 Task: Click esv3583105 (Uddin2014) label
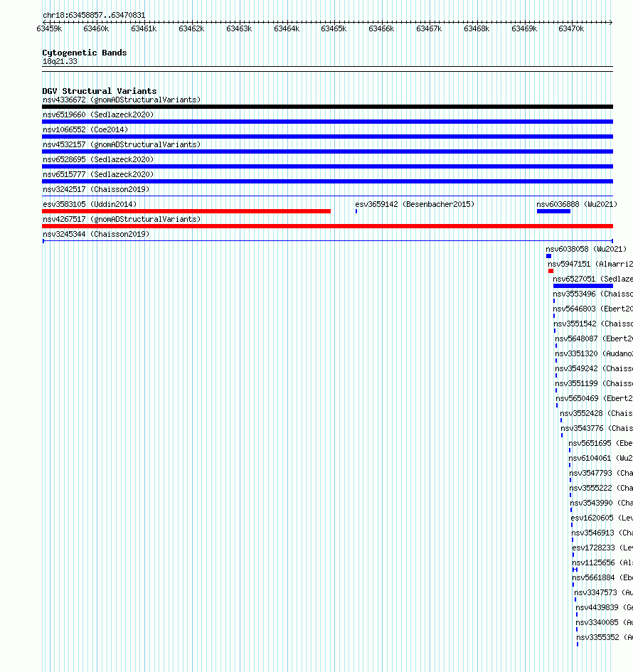pyautogui.click(x=90, y=204)
